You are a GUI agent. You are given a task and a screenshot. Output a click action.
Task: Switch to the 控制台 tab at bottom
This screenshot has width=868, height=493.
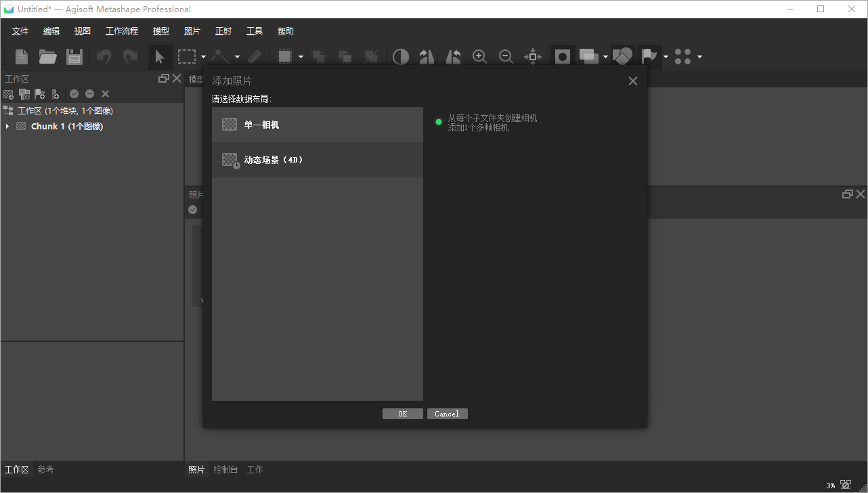coord(225,469)
